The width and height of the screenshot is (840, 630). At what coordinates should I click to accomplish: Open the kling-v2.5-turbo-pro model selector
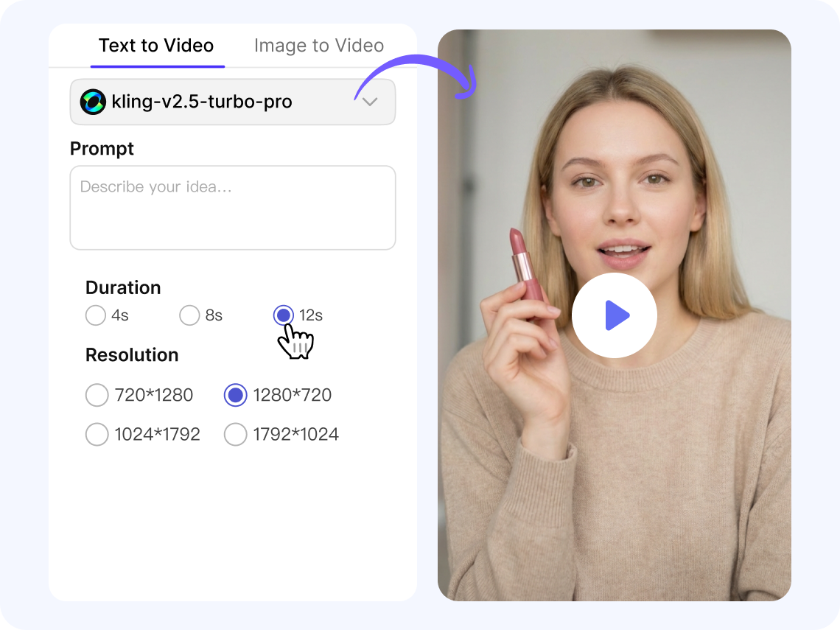click(x=232, y=102)
